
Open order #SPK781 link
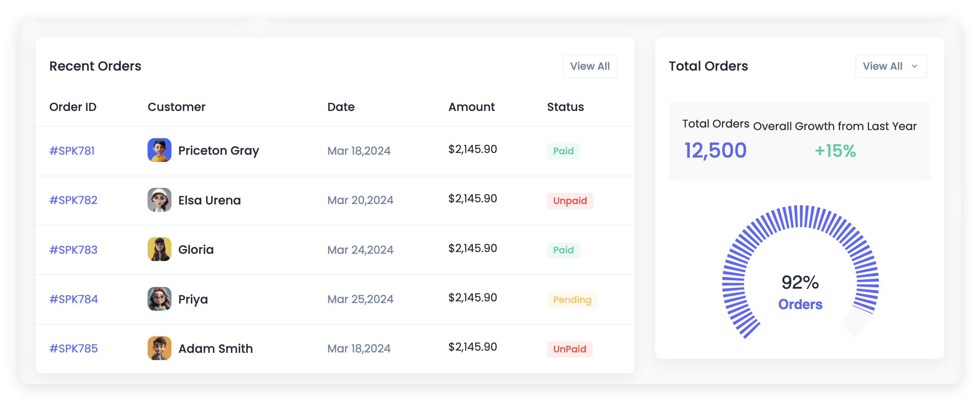click(72, 151)
